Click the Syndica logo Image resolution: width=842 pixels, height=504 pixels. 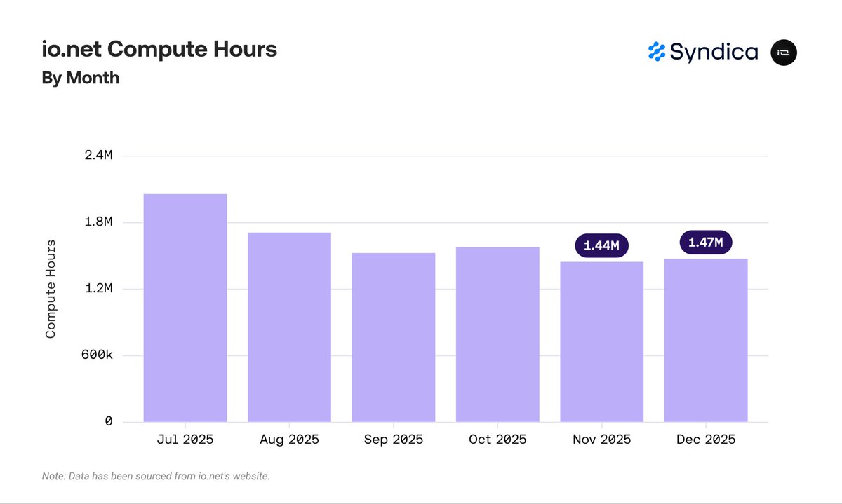[x=703, y=52]
